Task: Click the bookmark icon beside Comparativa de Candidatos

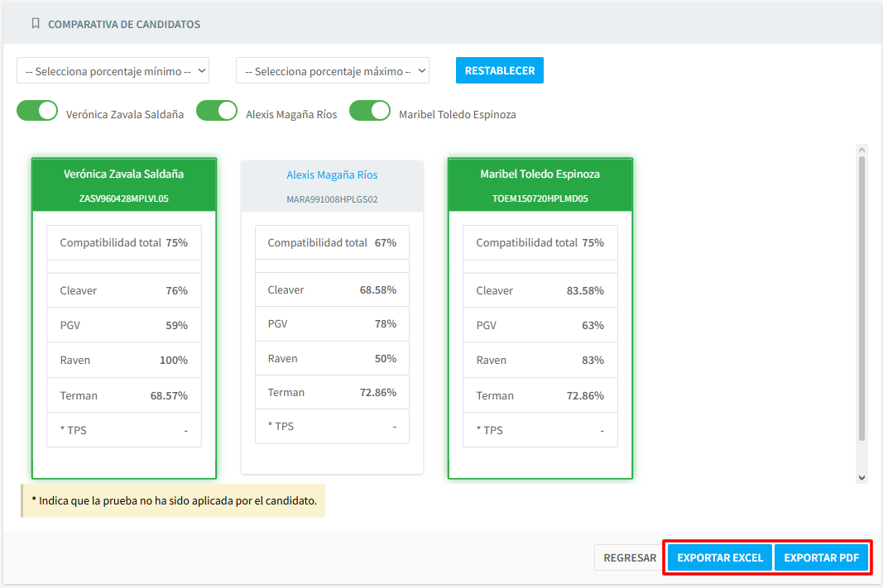Action: pyautogui.click(x=35, y=24)
